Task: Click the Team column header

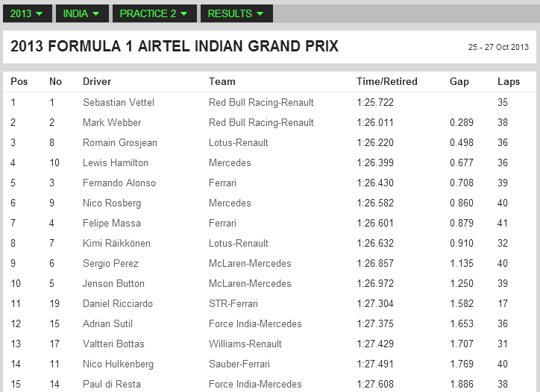Action: coord(222,81)
